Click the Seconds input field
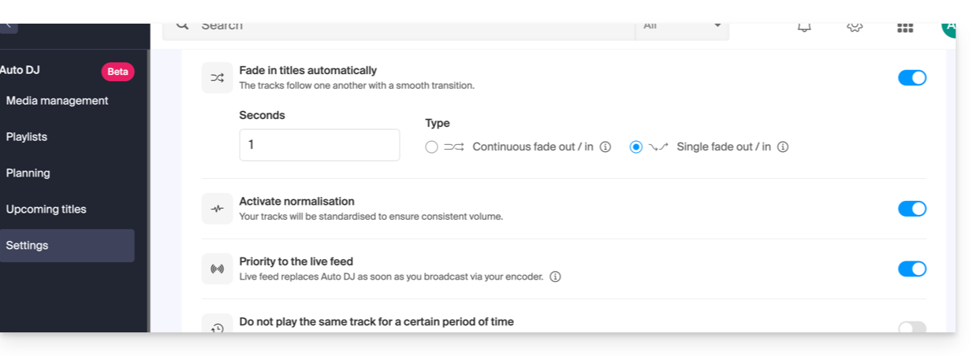Screen dimensions: 980x356 (x=319, y=145)
